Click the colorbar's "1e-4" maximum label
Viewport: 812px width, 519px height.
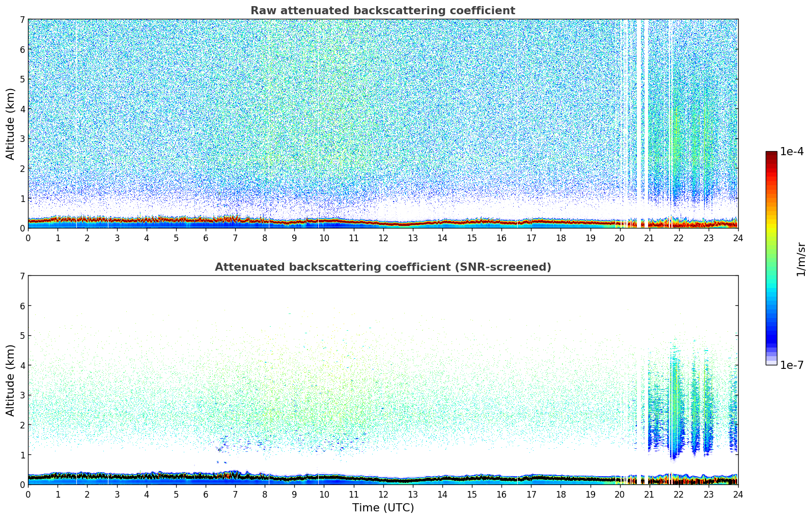[x=792, y=152]
